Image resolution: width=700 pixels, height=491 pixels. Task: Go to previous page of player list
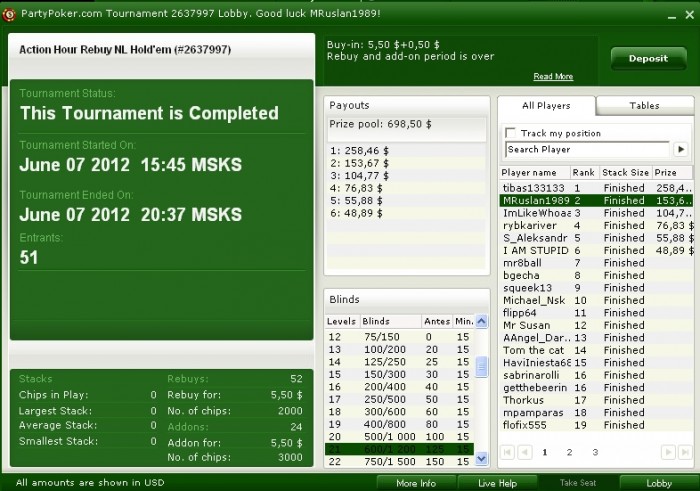click(x=525, y=452)
